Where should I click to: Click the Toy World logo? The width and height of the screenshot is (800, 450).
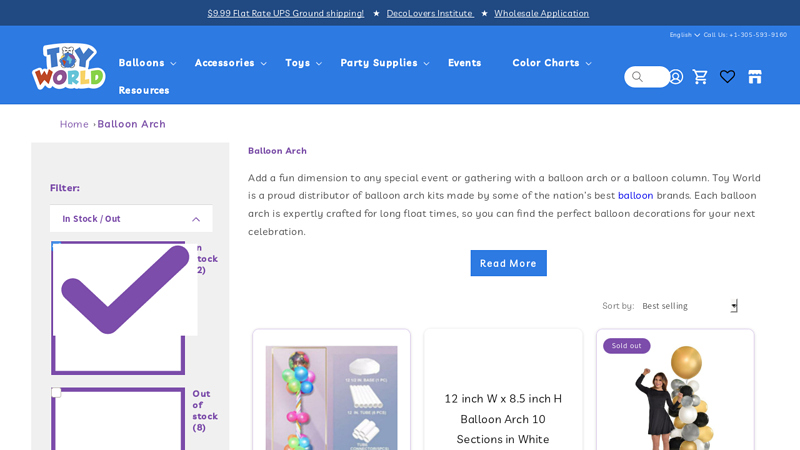68,67
